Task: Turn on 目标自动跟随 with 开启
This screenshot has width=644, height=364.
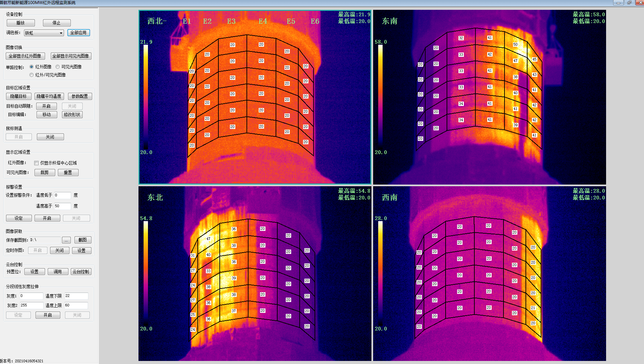Action: point(46,106)
